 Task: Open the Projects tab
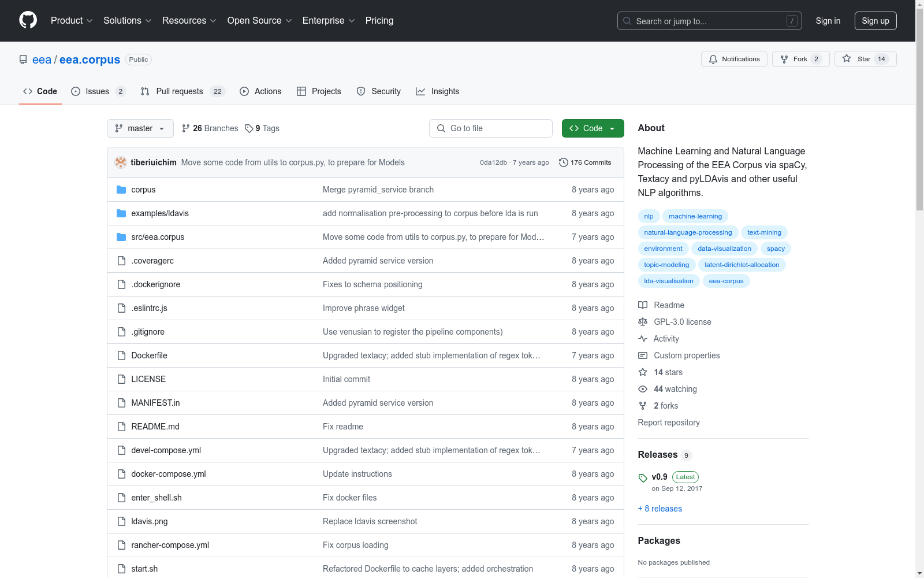pyautogui.click(x=319, y=91)
